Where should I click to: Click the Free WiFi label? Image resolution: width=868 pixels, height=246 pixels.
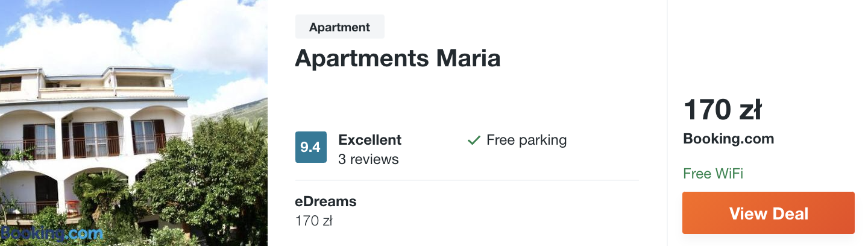pos(713,174)
